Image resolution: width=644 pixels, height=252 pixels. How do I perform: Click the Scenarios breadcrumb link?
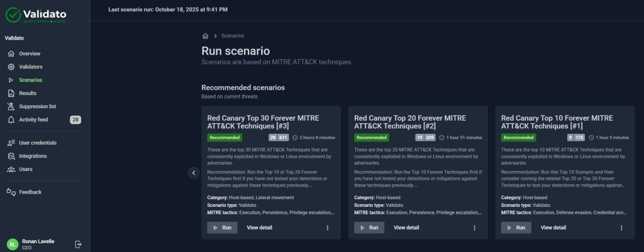(x=233, y=36)
